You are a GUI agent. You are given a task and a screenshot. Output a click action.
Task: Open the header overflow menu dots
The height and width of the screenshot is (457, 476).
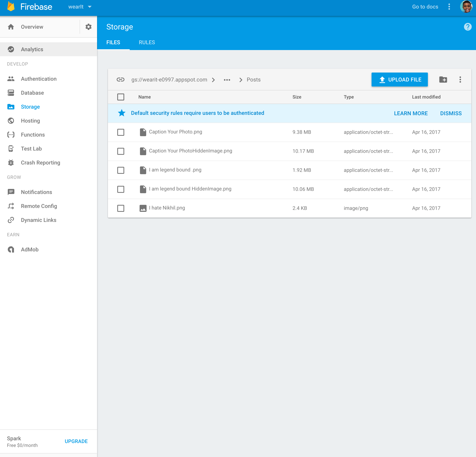(x=449, y=7)
